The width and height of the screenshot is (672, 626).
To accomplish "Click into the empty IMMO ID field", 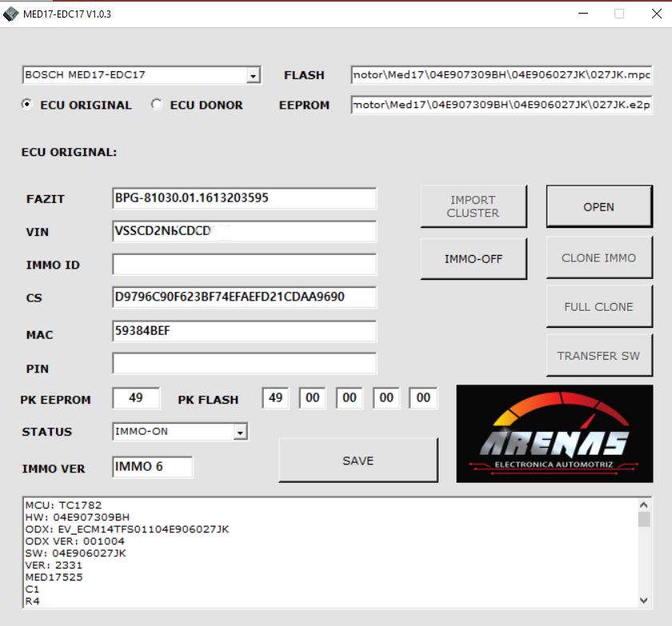I will pos(244,265).
